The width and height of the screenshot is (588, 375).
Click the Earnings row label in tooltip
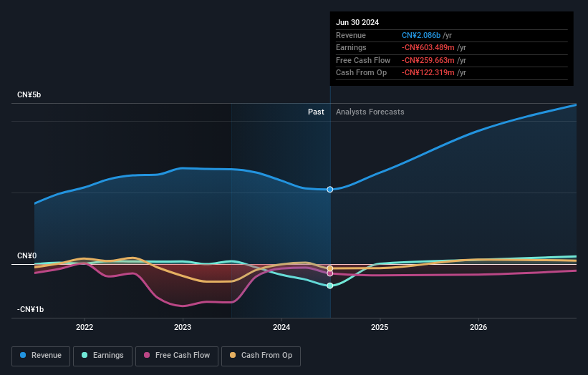[351, 47]
